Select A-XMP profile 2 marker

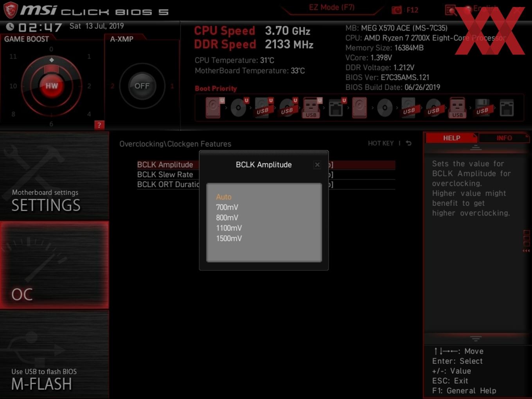pyautogui.click(x=112, y=86)
